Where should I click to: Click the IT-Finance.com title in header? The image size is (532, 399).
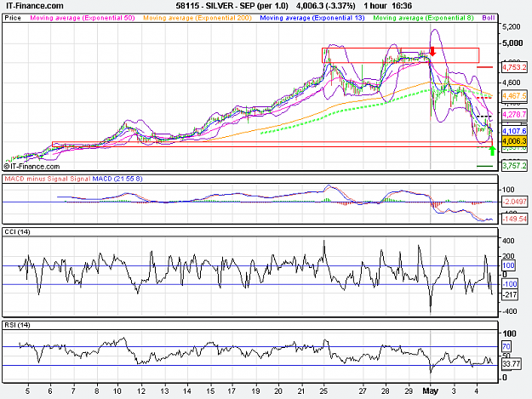coord(35,6)
